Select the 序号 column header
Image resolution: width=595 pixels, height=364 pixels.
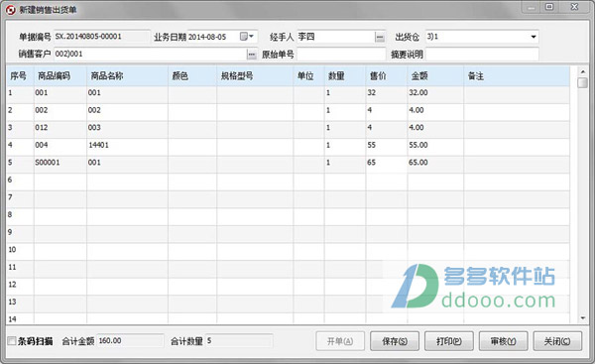[20, 76]
